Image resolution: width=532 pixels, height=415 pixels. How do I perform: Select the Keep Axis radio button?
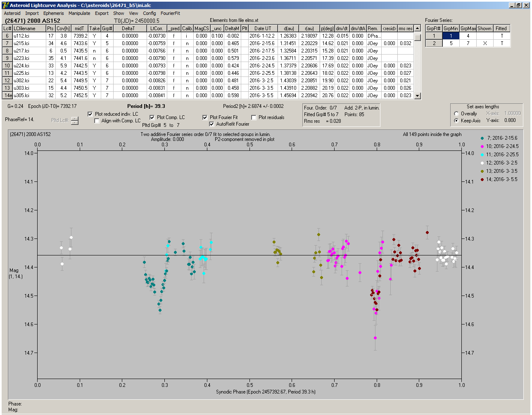(x=456, y=121)
